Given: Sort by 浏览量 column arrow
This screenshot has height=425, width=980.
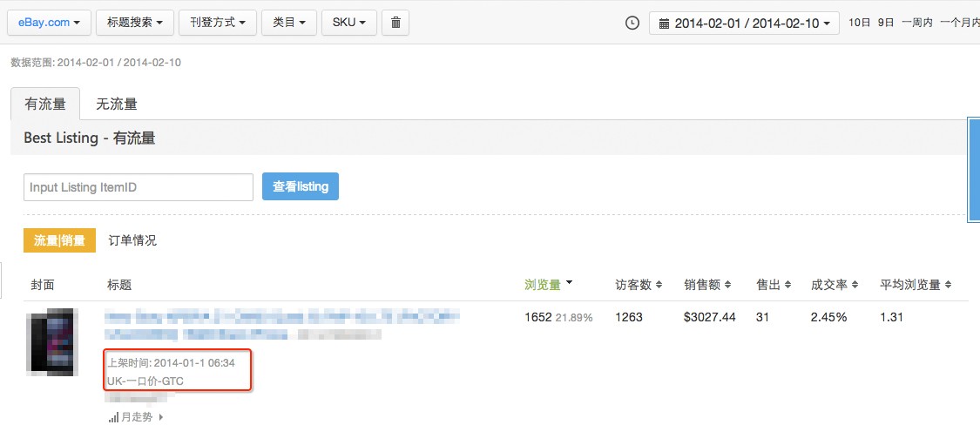Looking at the screenshot, I should (x=569, y=283).
